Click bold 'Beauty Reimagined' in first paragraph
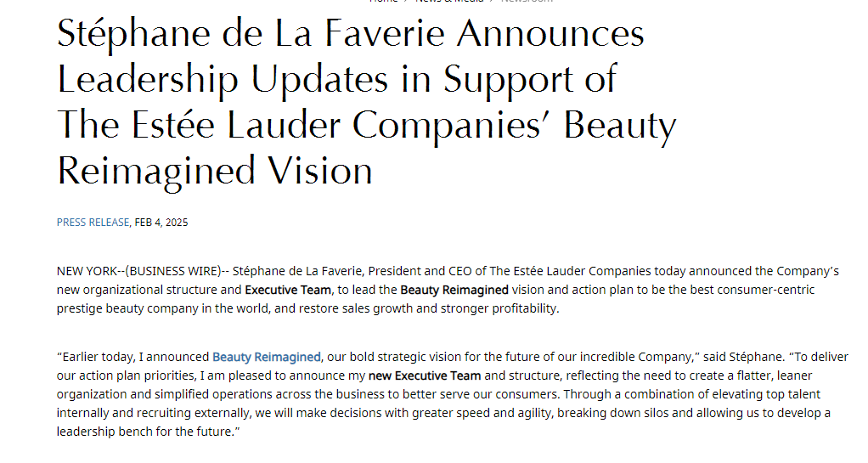 click(x=454, y=290)
